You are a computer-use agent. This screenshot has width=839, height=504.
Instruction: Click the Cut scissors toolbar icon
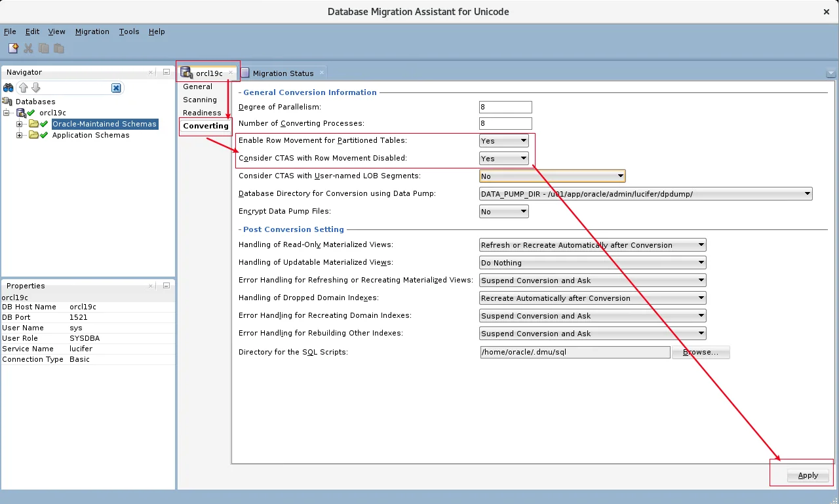click(x=28, y=48)
